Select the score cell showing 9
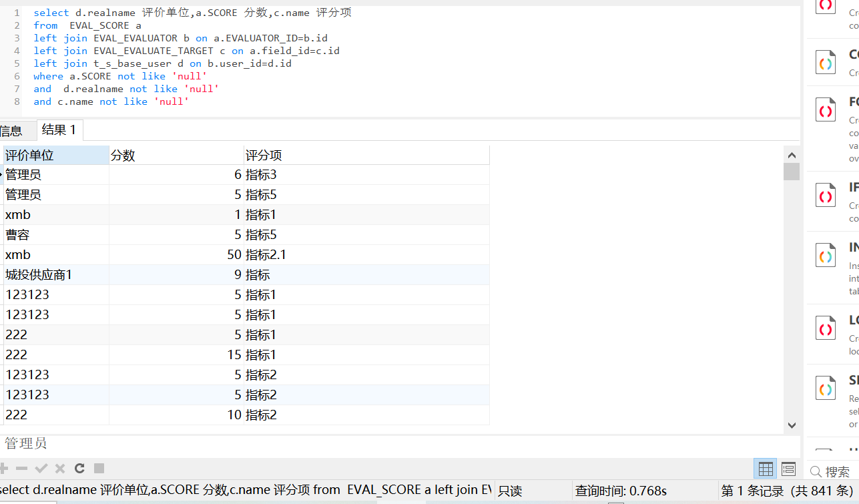This screenshot has height=504, width=859. coord(176,275)
